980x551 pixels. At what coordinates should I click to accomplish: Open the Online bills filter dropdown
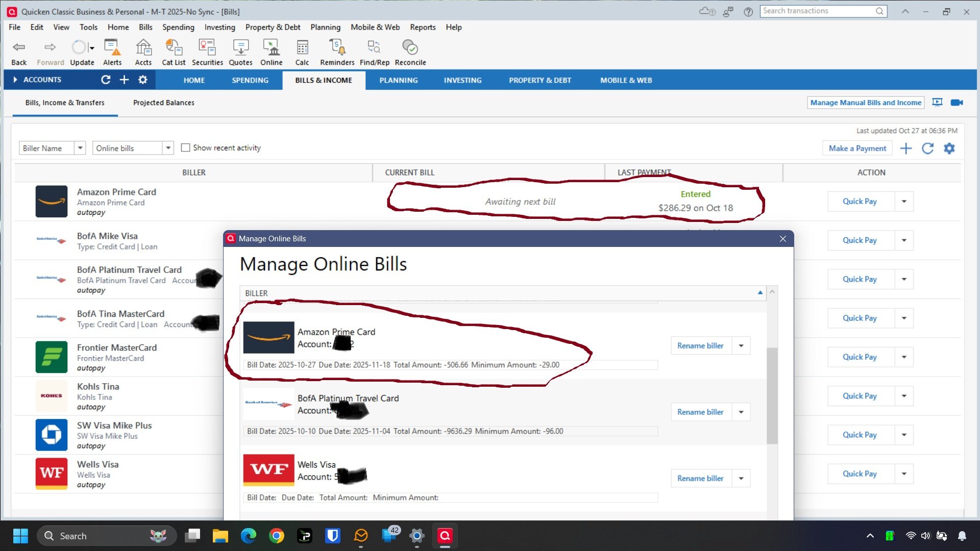[168, 147]
